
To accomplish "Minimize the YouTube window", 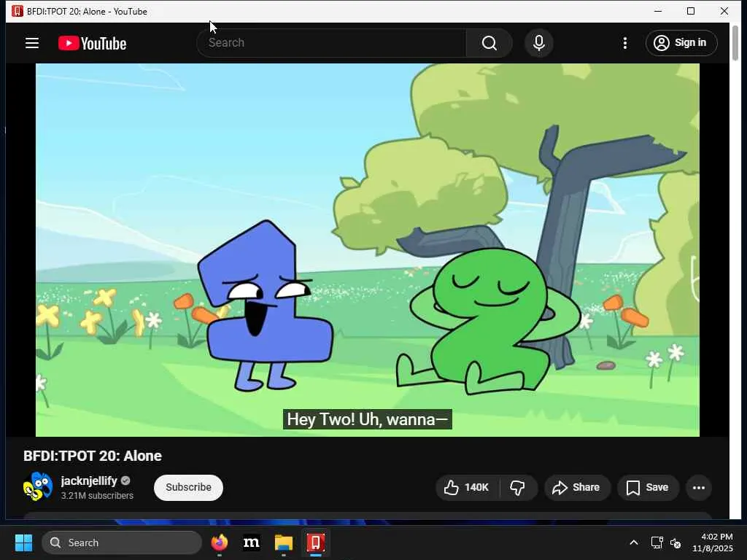I will coord(658,11).
